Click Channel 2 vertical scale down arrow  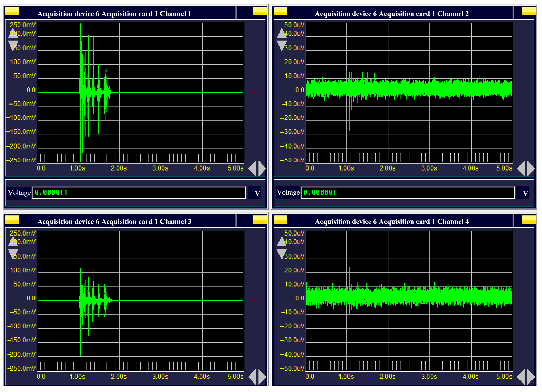282,45
